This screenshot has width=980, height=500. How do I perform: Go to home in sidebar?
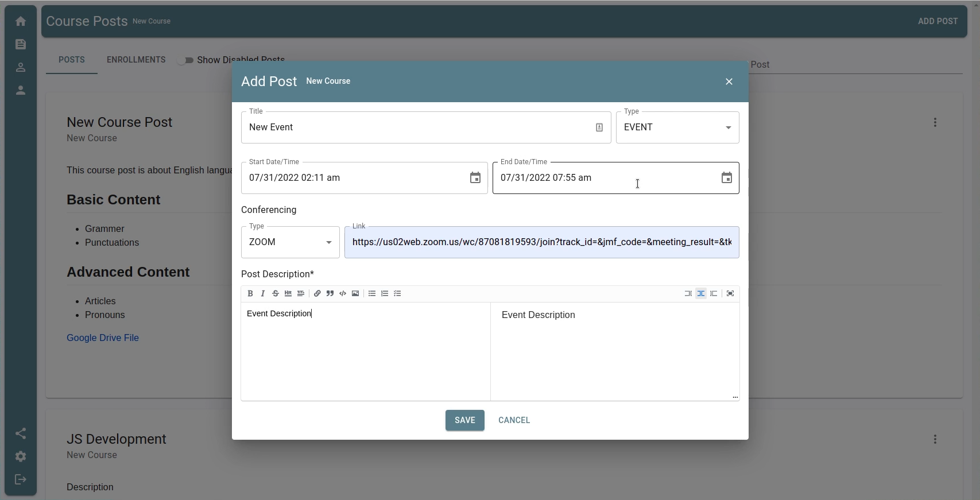[x=21, y=21]
